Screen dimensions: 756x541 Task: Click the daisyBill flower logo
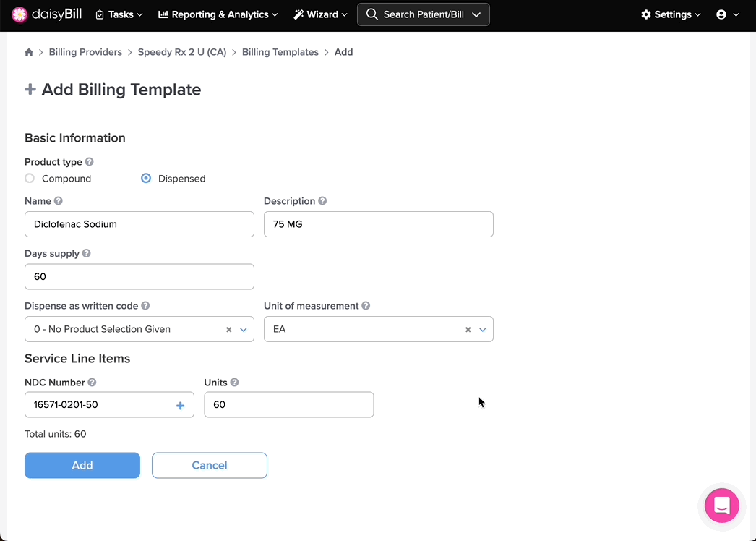[20, 14]
